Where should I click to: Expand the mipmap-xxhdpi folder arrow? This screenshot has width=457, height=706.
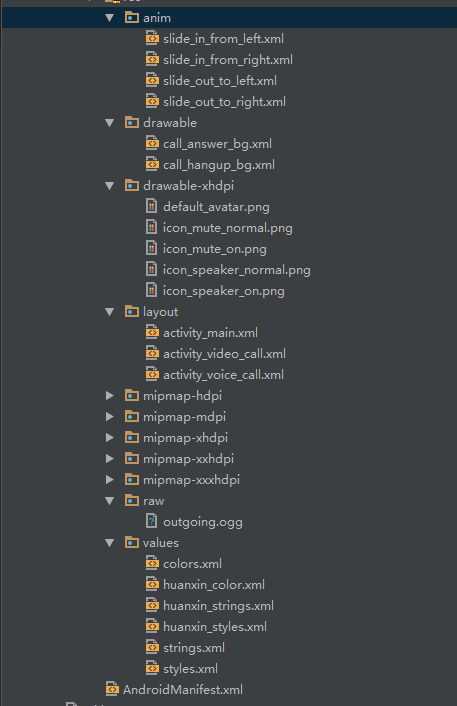coord(109,459)
